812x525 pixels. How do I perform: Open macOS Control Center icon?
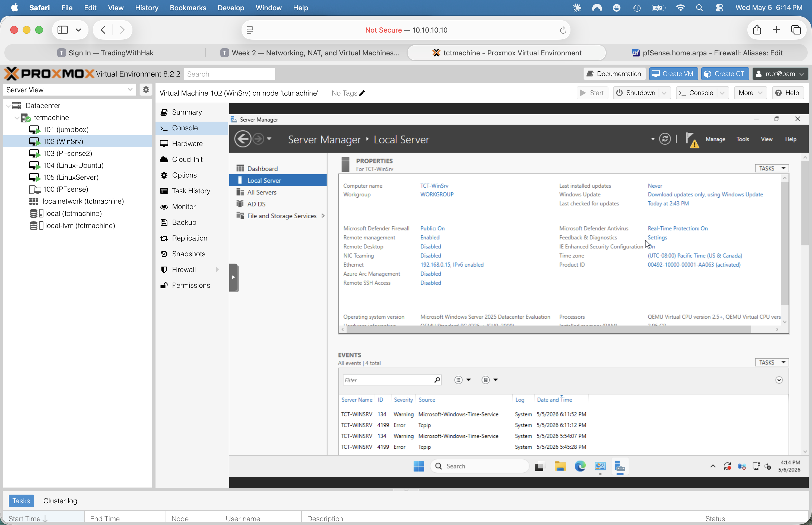719,8
